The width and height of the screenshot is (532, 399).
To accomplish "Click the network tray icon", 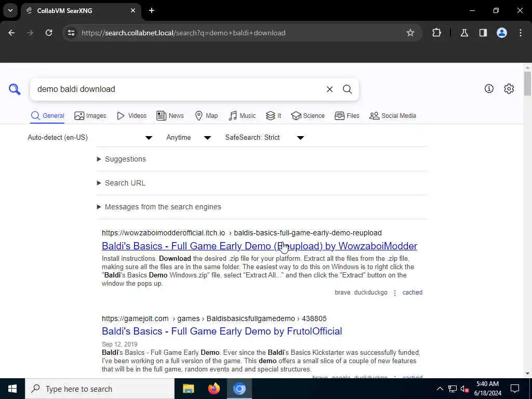I will point(453,389).
